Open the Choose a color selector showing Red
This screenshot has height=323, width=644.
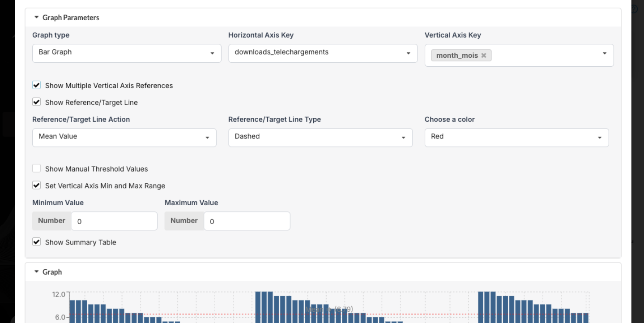pyautogui.click(x=516, y=137)
